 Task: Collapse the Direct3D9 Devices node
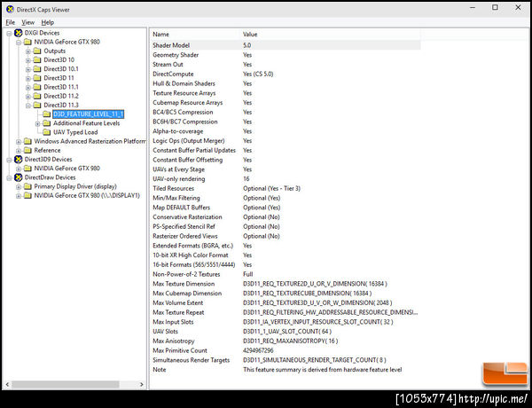pyautogui.click(x=9, y=160)
